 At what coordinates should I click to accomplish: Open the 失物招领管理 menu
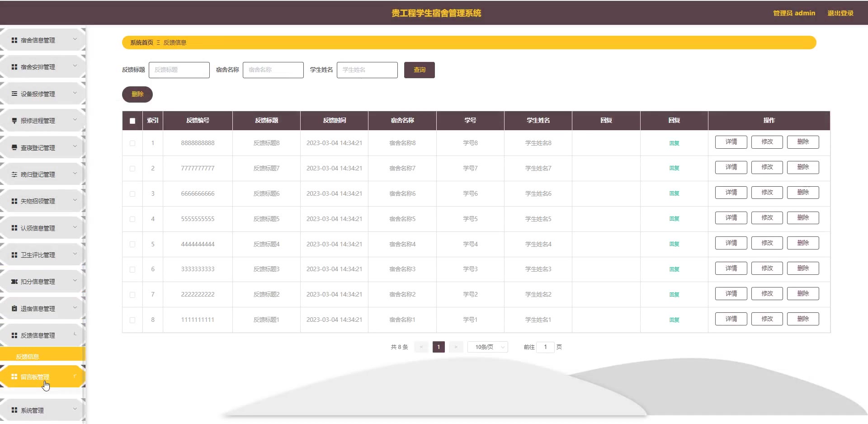pyautogui.click(x=42, y=201)
